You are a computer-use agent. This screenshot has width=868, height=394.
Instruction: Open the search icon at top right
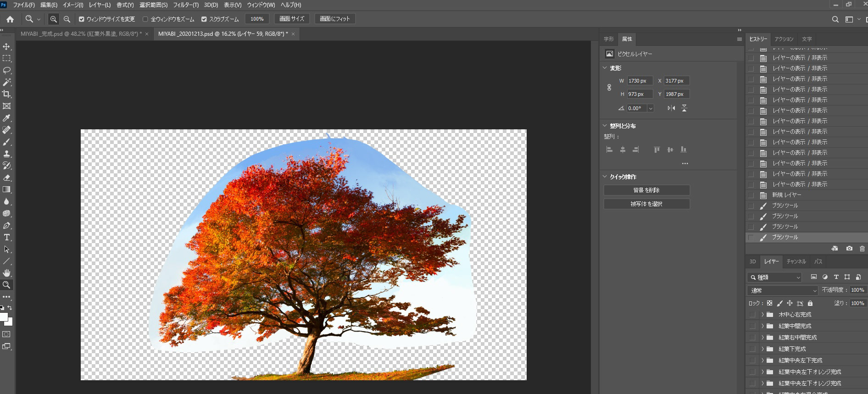click(x=835, y=19)
